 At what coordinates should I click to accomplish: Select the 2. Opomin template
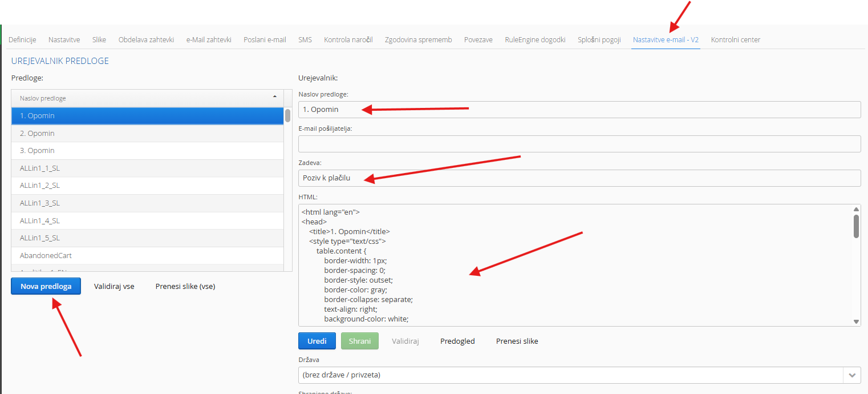pyautogui.click(x=147, y=133)
